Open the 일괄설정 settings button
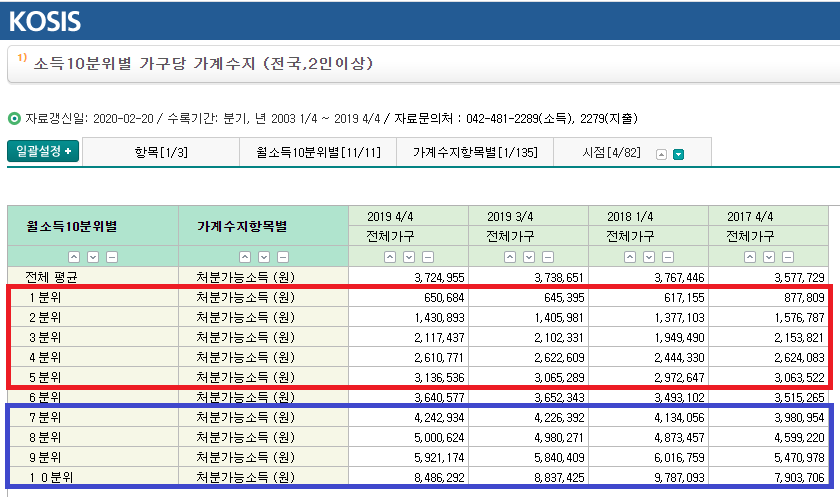The height and width of the screenshot is (497, 840). [42, 152]
